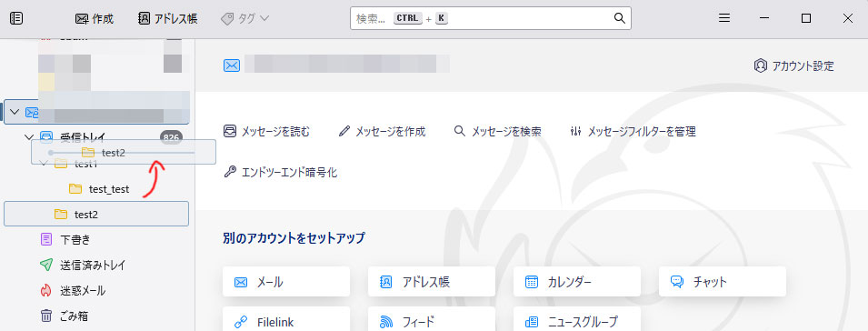Screen dimensions: 868x331
Task: Maximize the Thunderbird window
Action: (806, 18)
